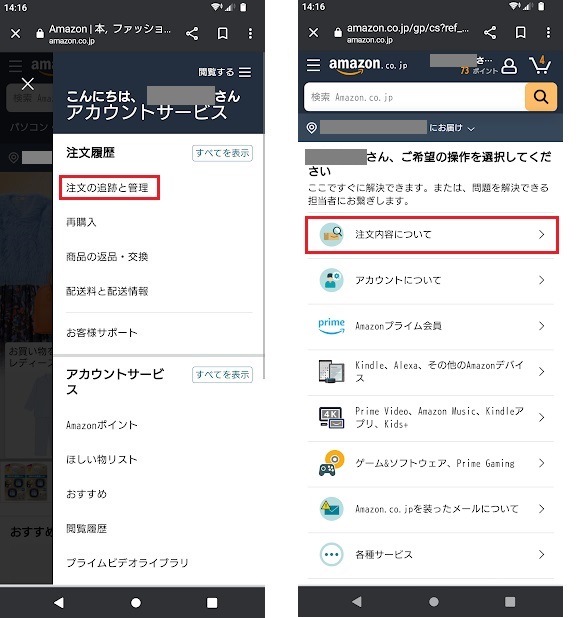Close the right browser tab with X
583x618 pixels.
click(313, 33)
